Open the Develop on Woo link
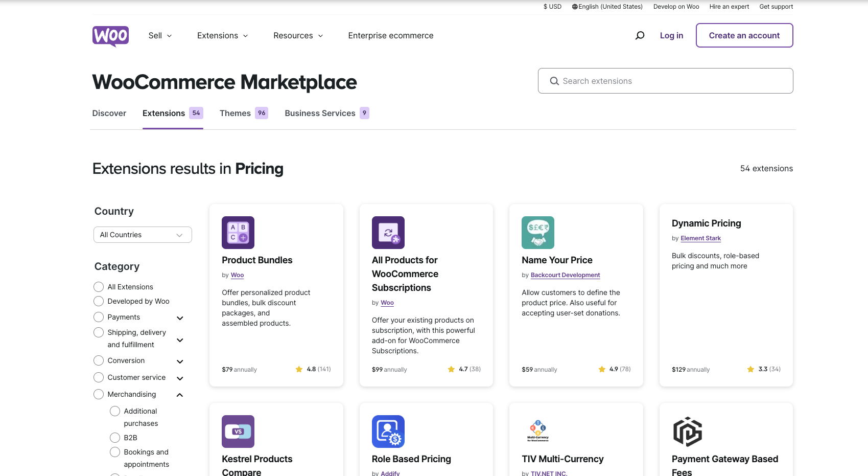The image size is (868, 476). pyautogui.click(x=676, y=7)
